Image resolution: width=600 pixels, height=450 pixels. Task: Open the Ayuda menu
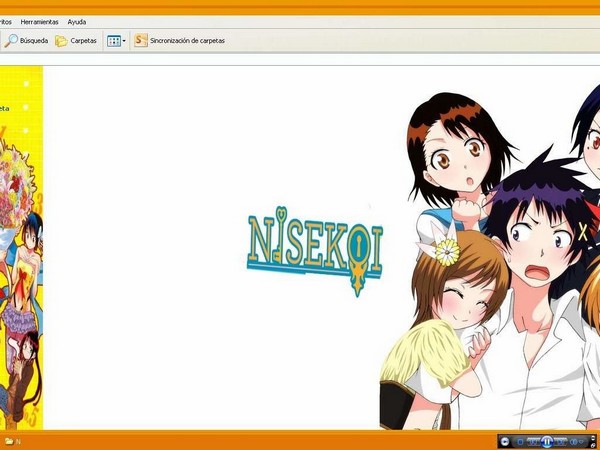point(77,22)
